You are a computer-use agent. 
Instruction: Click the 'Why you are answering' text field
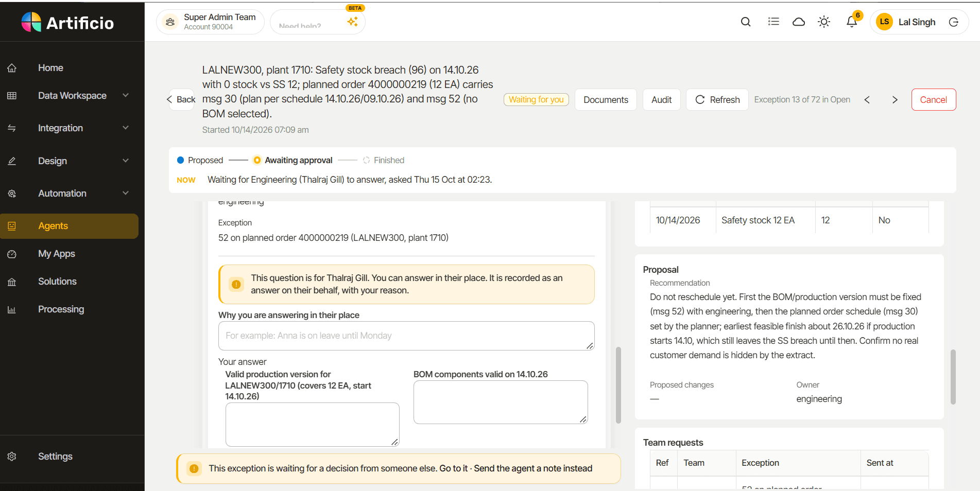[406, 336]
